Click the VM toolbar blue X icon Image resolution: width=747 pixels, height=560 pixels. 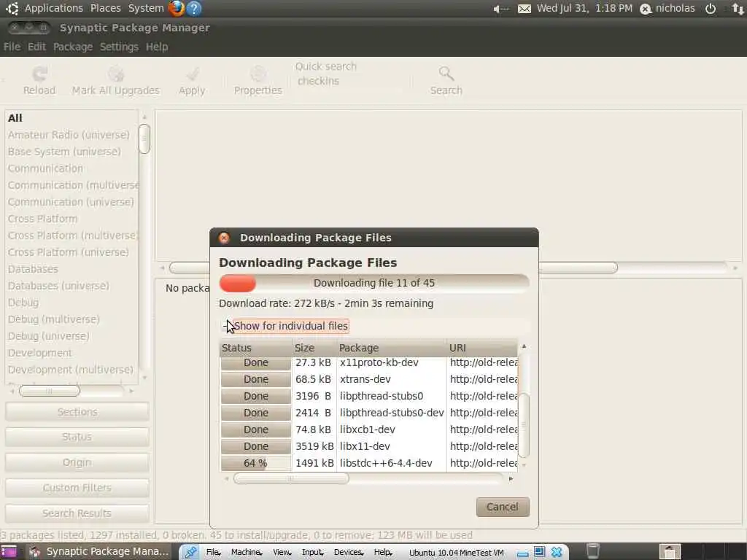pyautogui.click(x=557, y=552)
